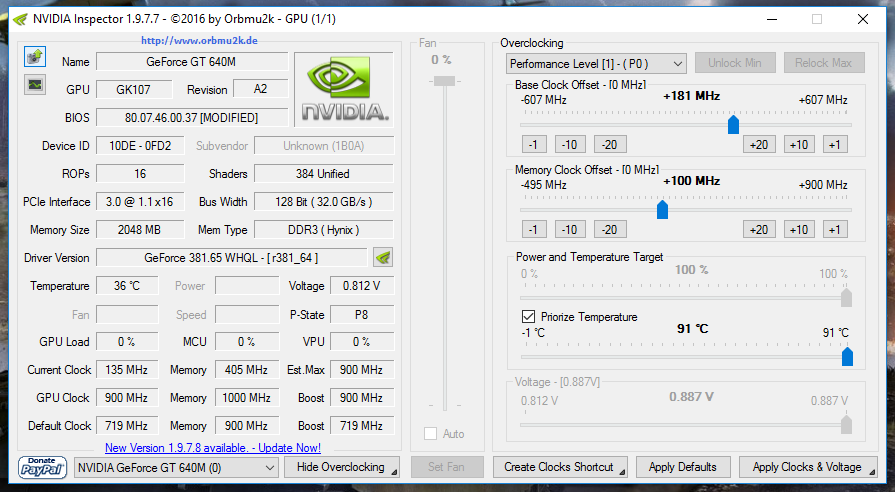This screenshot has height=492, width=895.
Task: Click the 2048 MB memory size field
Action: click(x=140, y=229)
